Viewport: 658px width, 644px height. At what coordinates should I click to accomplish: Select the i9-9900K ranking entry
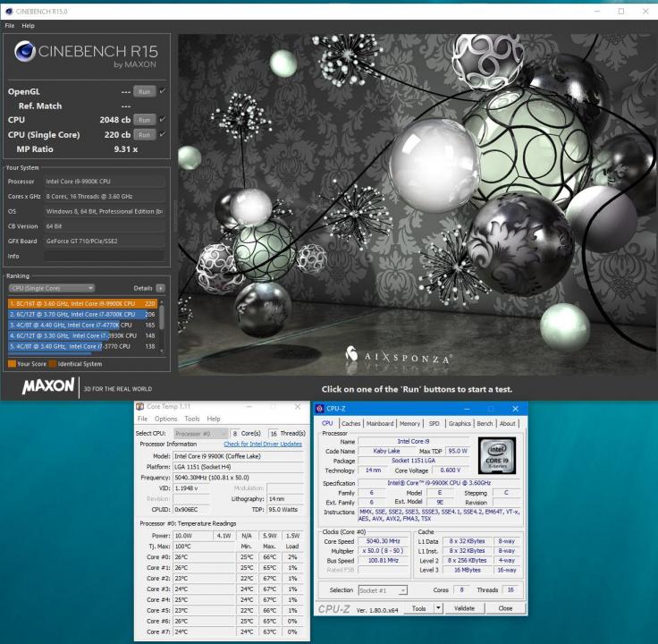click(x=82, y=303)
